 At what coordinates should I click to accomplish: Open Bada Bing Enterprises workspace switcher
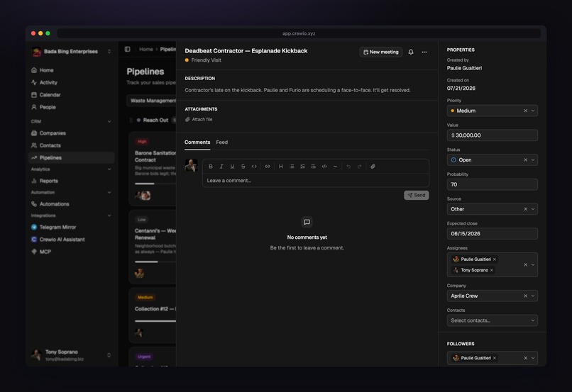coord(72,52)
